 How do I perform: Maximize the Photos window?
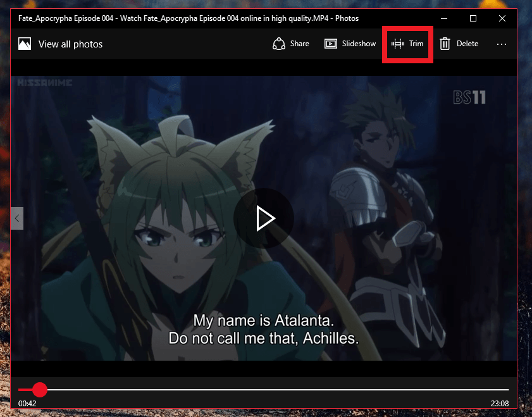click(473, 18)
